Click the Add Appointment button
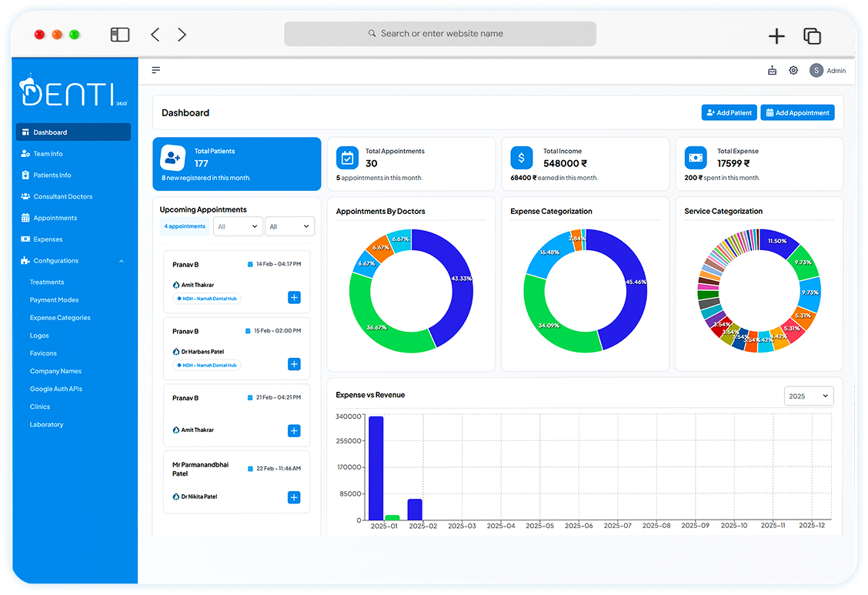 pyautogui.click(x=797, y=112)
